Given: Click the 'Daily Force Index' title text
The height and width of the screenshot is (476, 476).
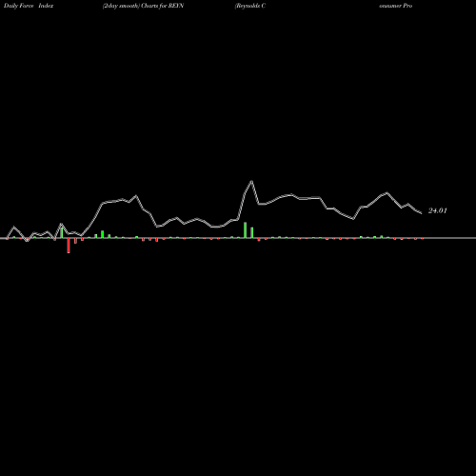Looking at the screenshot, I should (x=29, y=6).
